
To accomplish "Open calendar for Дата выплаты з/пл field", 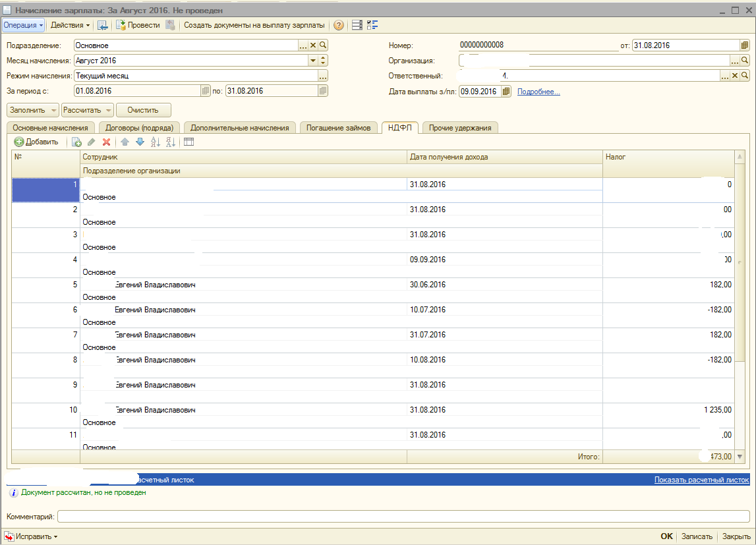I will pyautogui.click(x=506, y=92).
